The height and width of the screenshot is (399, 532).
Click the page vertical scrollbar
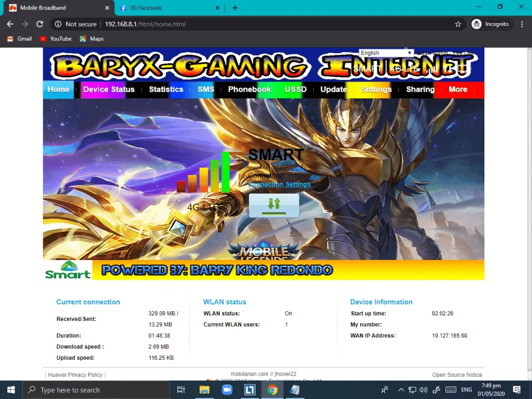(x=529, y=209)
